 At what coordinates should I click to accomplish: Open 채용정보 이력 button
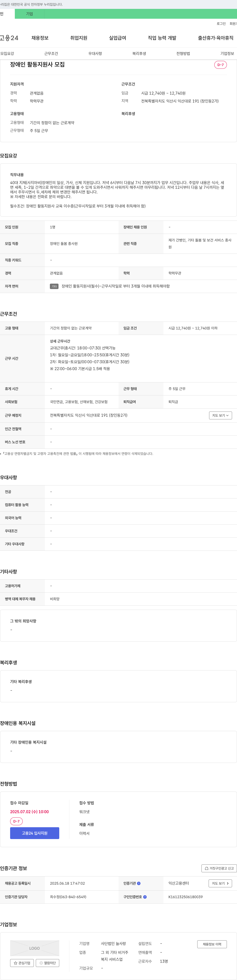point(212,944)
